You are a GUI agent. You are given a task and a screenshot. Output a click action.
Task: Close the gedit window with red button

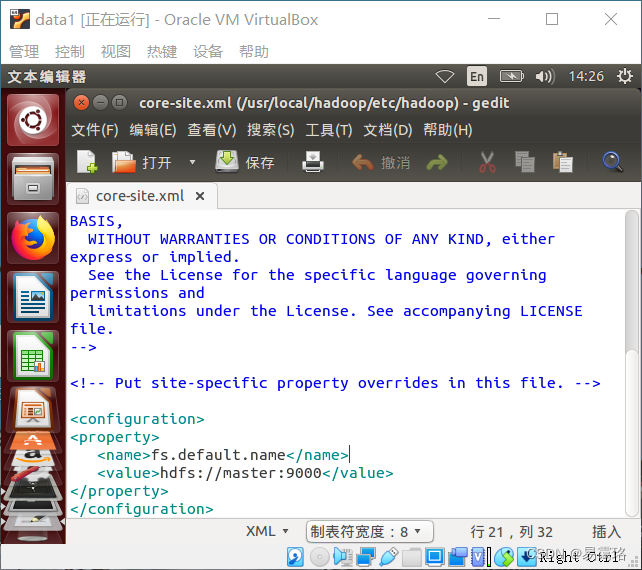(x=81, y=102)
